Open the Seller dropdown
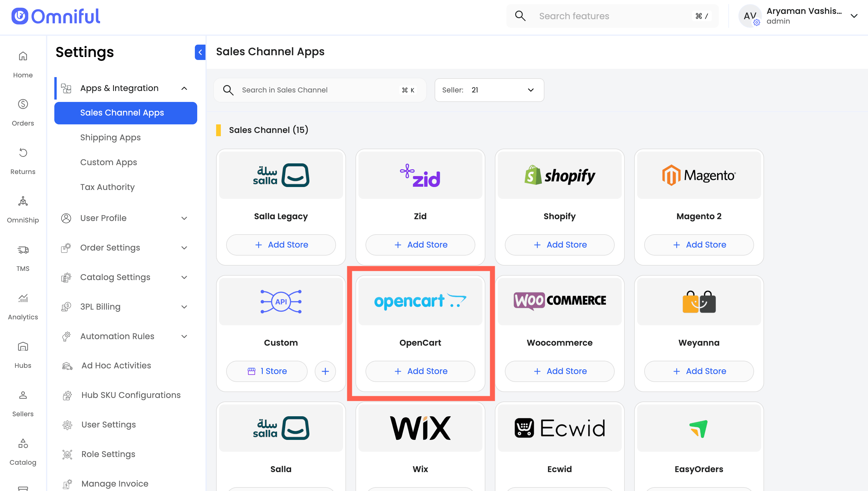 tap(489, 90)
